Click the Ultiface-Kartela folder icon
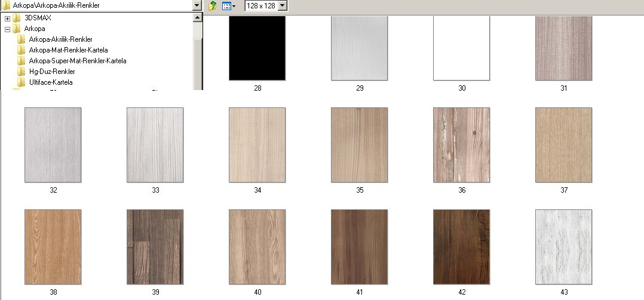The width and height of the screenshot is (644, 300). (x=22, y=82)
